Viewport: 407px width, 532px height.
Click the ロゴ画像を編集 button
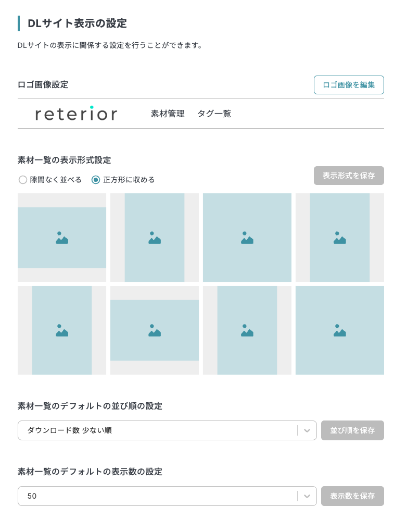[x=349, y=85]
